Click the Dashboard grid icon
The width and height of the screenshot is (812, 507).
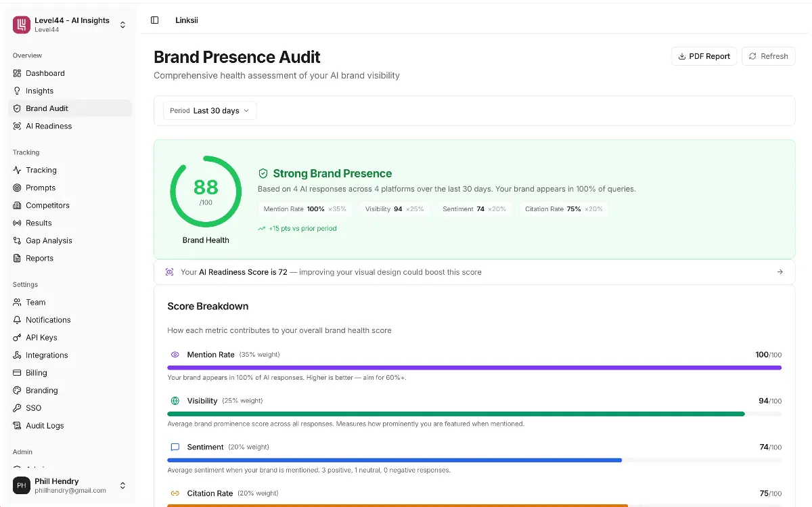point(18,73)
